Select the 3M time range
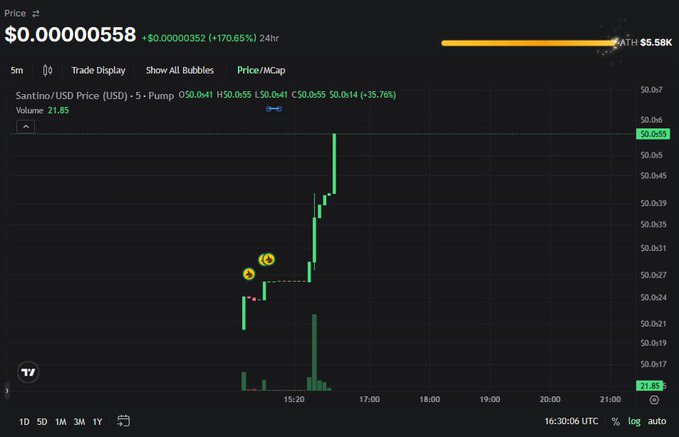 tap(79, 421)
